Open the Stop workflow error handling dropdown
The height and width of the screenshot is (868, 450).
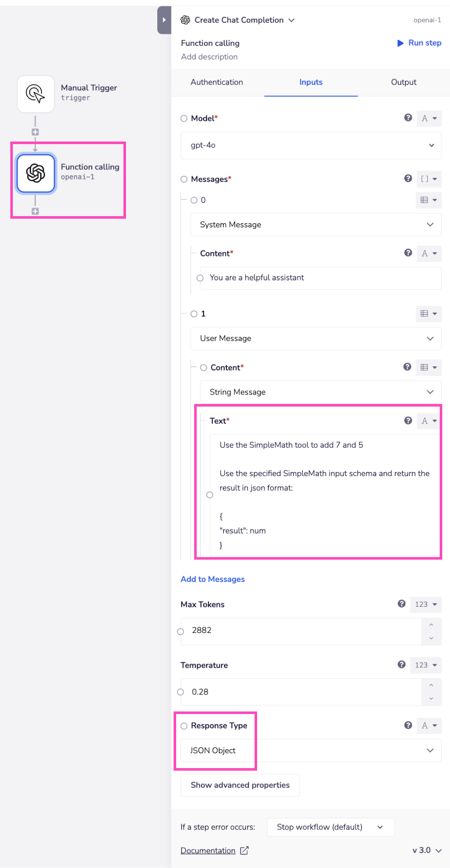[330, 827]
